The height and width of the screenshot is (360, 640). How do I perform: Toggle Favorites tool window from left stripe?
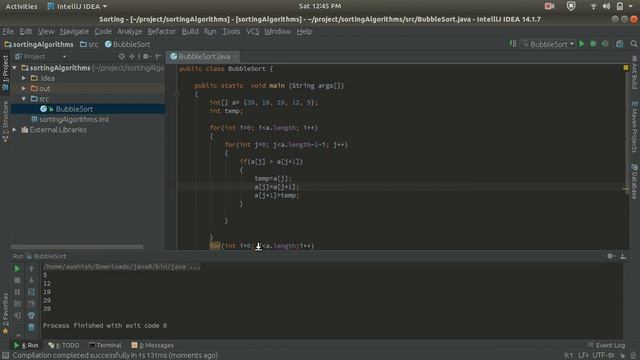(x=5, y=314)
